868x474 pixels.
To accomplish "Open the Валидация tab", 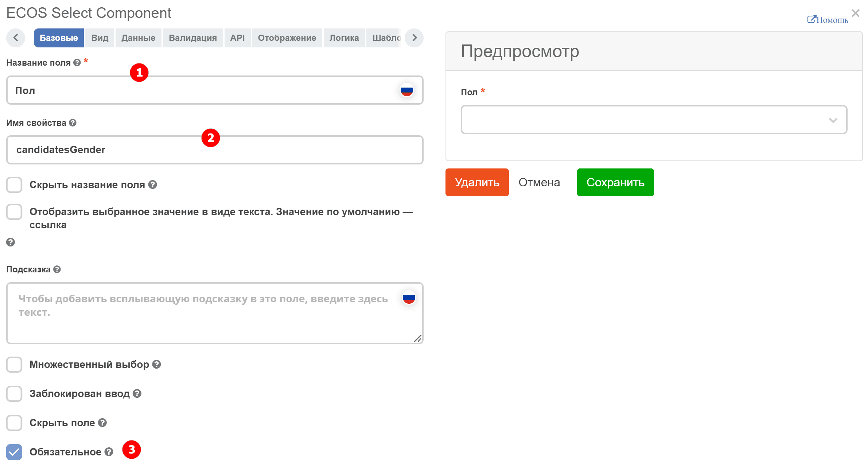I will click(193, 38).
